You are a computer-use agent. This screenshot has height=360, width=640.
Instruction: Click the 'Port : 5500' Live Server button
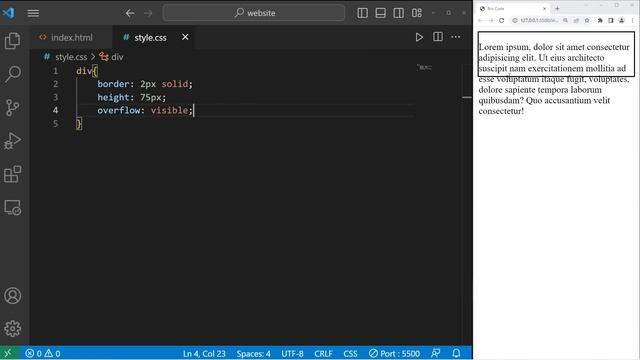(x=394, y=353)
